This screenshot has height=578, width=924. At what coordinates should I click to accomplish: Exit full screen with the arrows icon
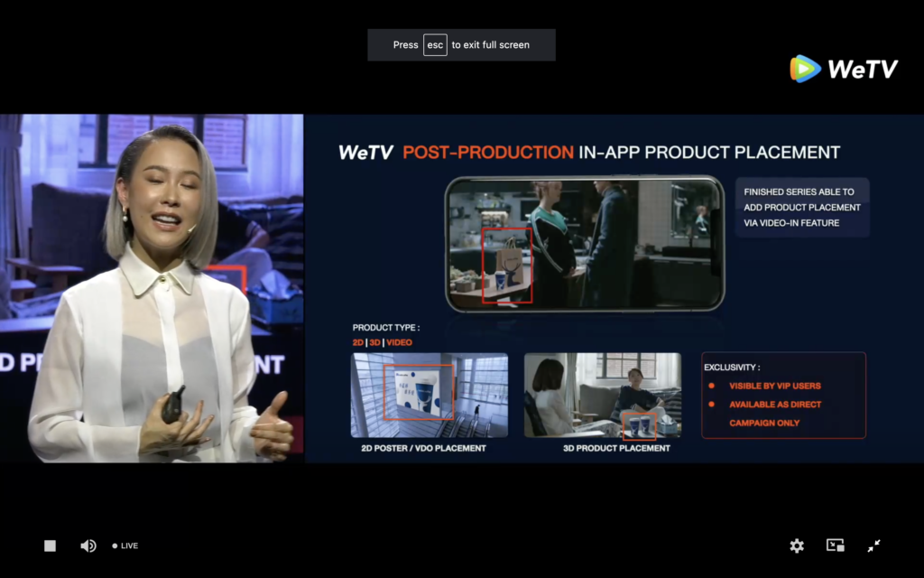pos(873,545)
